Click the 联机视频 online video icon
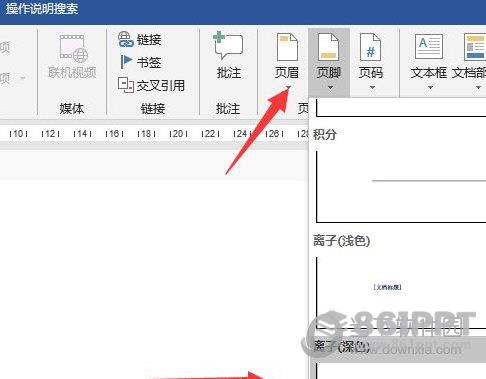The image size is (486, 379). [x=73, y=49]
